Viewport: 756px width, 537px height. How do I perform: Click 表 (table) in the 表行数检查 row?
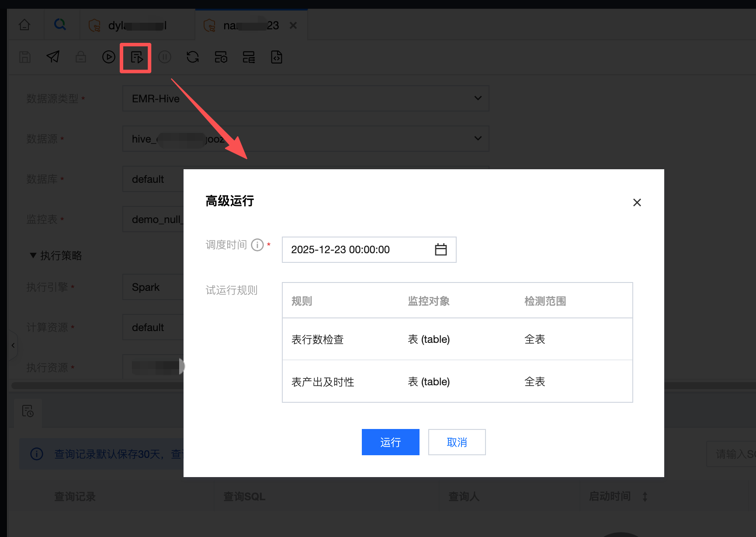[429, 339]
